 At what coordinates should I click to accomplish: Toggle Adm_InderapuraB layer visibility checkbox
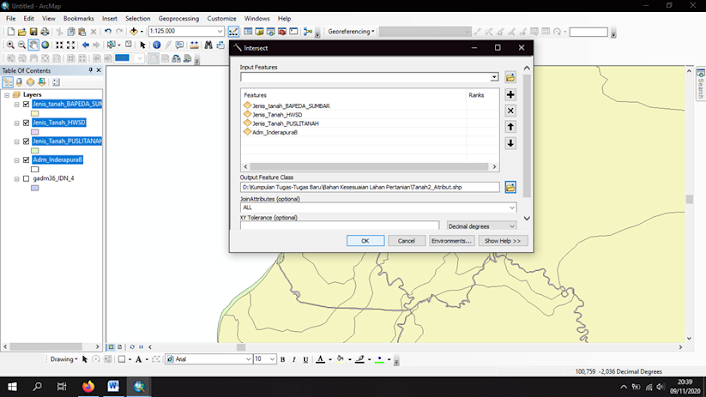(x=26, y=160)
